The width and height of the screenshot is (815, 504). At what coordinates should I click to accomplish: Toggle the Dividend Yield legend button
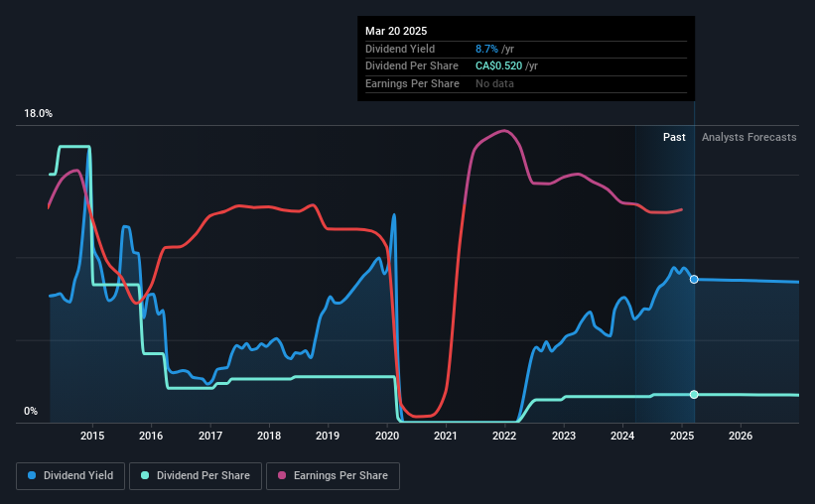point(70,475)
